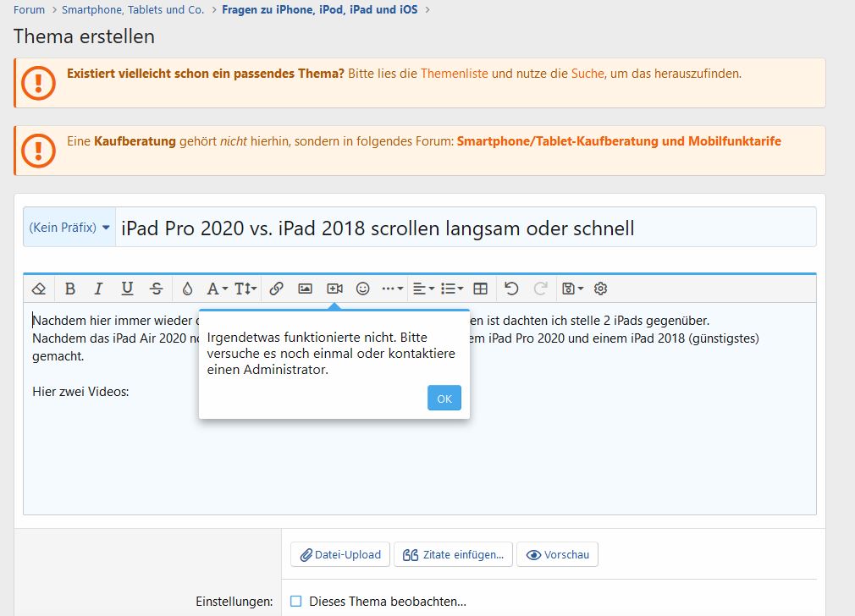The image size is (855, 616).
Task: Open the (Kein Präfix) prefix dropdown
Action: click(x=69, y=228)
